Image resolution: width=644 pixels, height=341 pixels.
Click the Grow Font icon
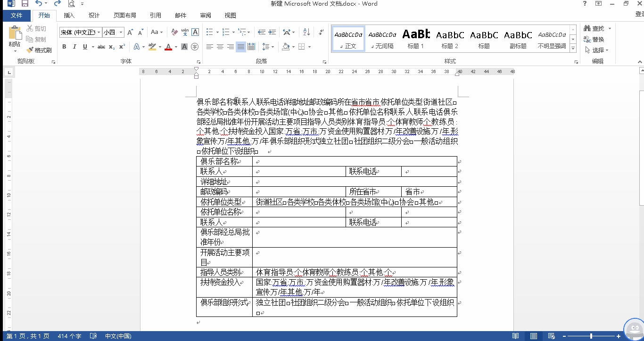[130, 33]
